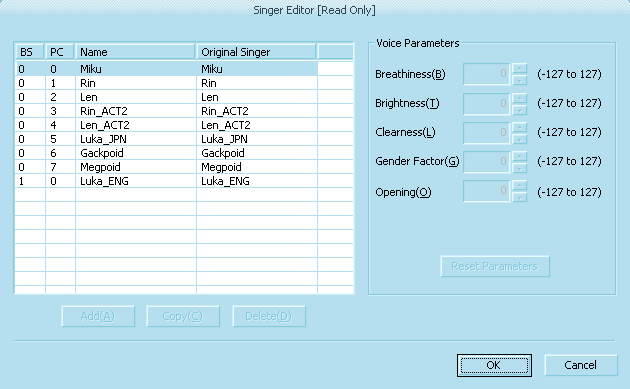Select the Rin singer name
630x389 pixels.
point(88,83)
